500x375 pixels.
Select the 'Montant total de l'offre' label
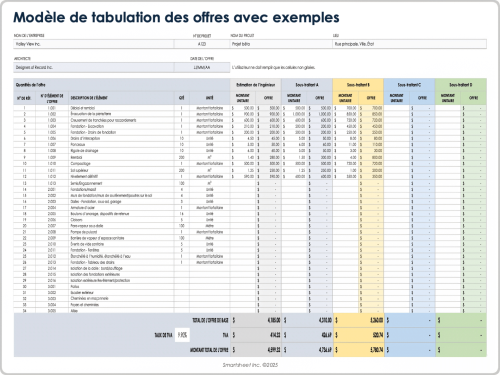209,350
